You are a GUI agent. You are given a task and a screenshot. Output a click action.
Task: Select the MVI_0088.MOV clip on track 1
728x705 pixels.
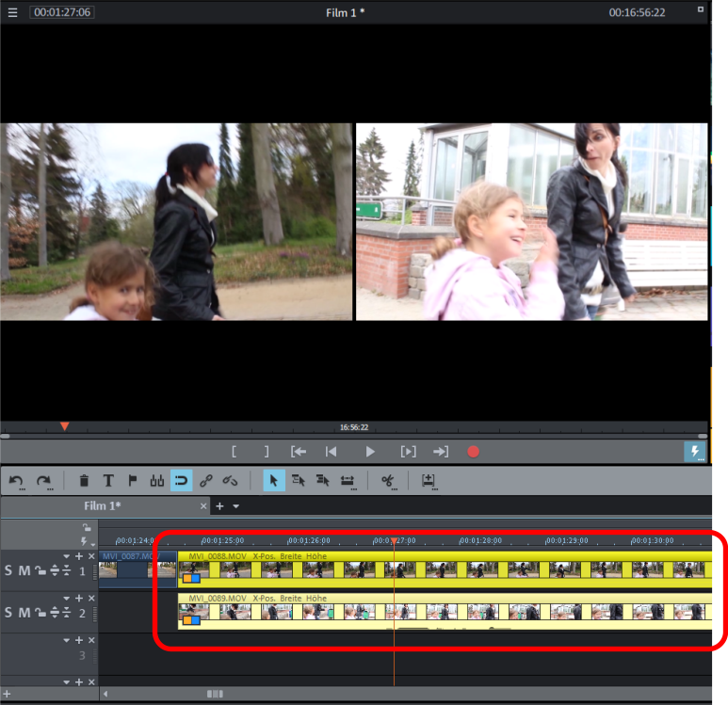[x=445, y=569]
